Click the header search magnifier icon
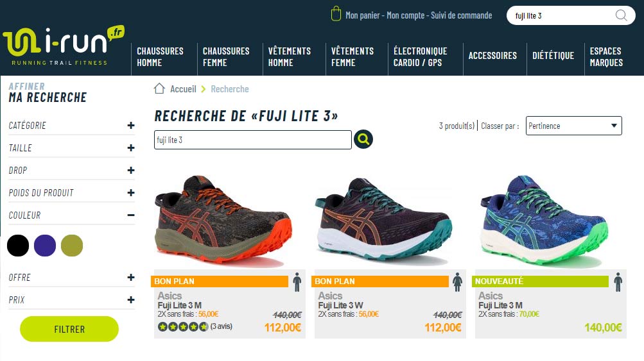Viewport: 644px width, 361px height. click(x=621, y=15)
